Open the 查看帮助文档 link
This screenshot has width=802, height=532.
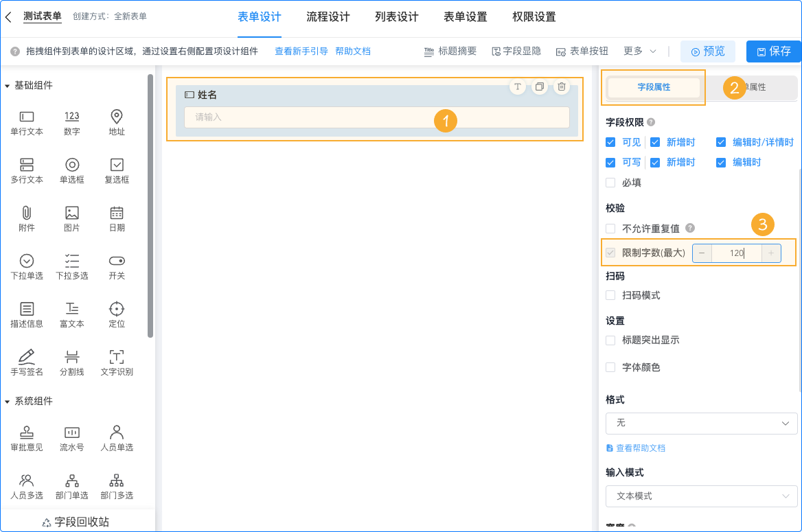pos(640,448)
